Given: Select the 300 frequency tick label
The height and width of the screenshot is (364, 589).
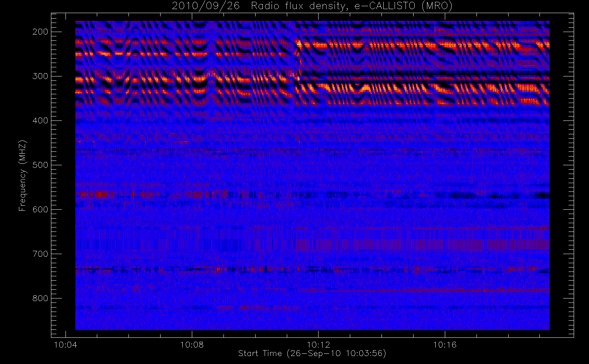Looking at the screenshot, I should (x=40, y=76).
